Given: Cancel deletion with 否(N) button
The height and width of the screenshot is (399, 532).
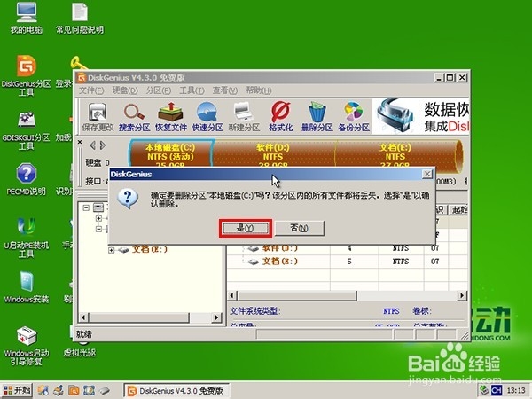Looking at the screenshot, I should [x=300, y=228].
